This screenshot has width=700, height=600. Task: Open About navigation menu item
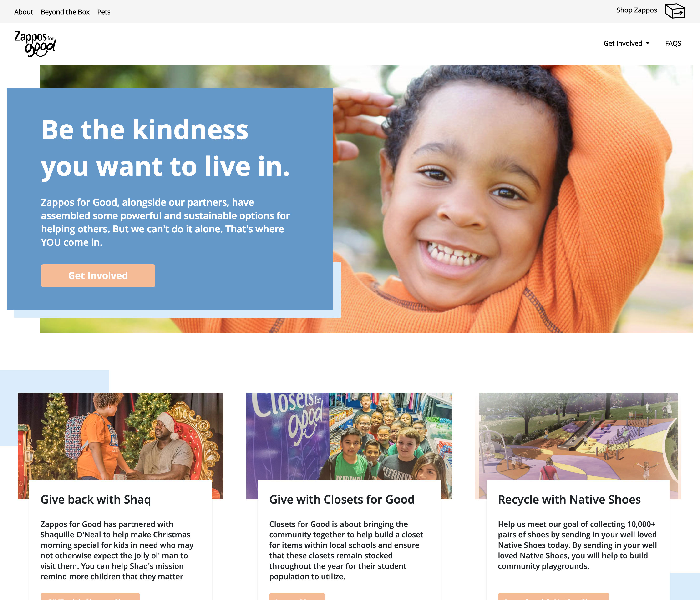(x=23, y=11)
